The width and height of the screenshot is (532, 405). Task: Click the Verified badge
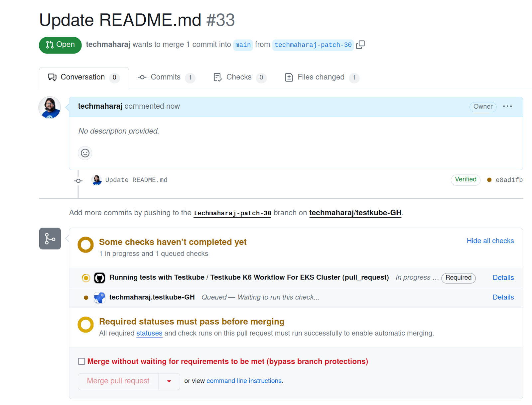465,180
